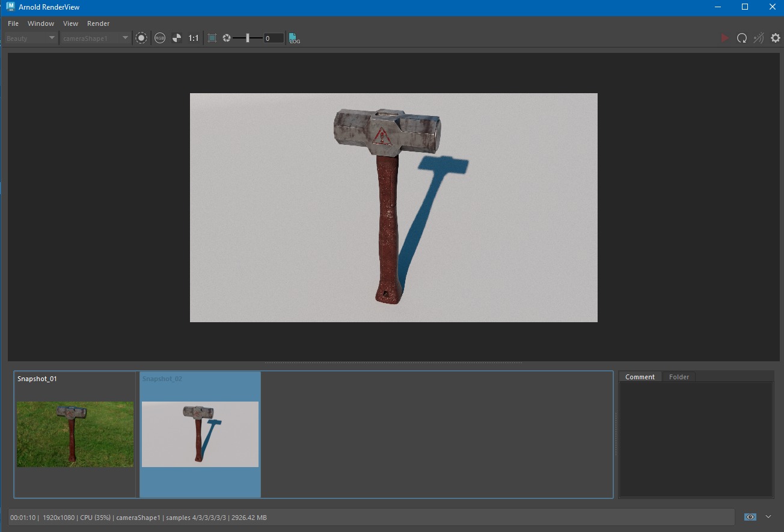Activate the 1:1 zoom ratio icon
This screenshot has height=532, width=784.
coord(193,37)
